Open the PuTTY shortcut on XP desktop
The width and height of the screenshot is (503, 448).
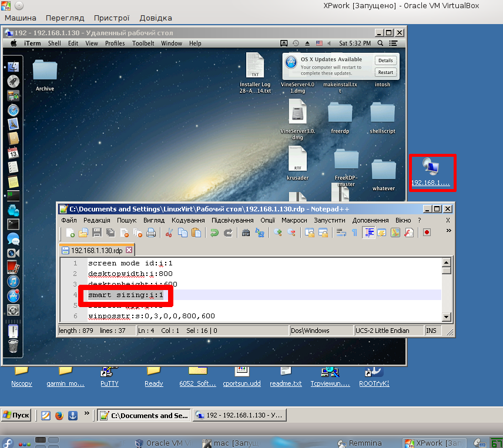(x=109, y=377)
